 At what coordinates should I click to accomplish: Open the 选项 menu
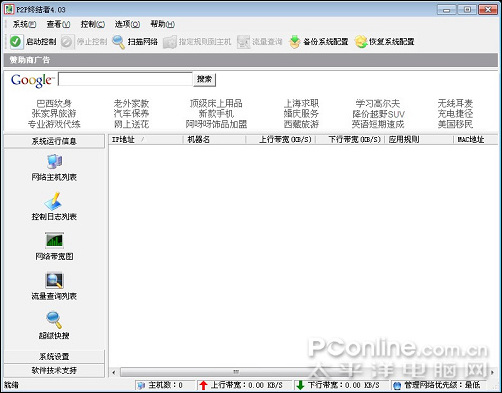(x=127, y=24)
